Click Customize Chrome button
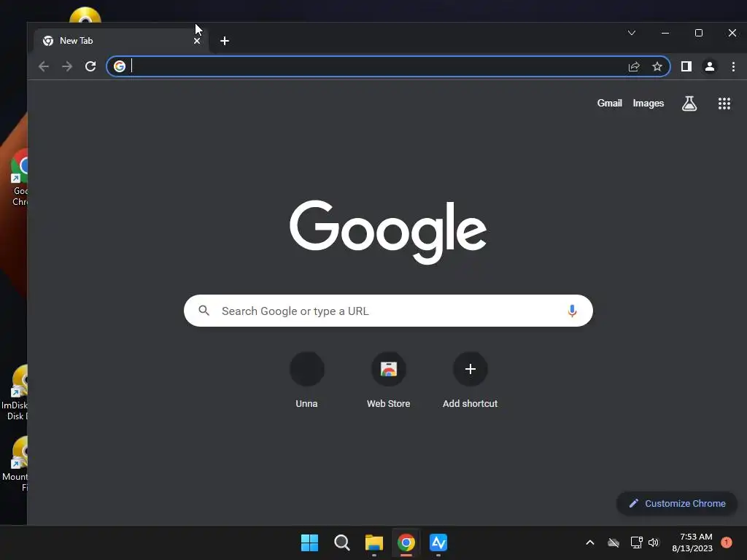Screen dimensions: 747x560 (x=677, y=503)
